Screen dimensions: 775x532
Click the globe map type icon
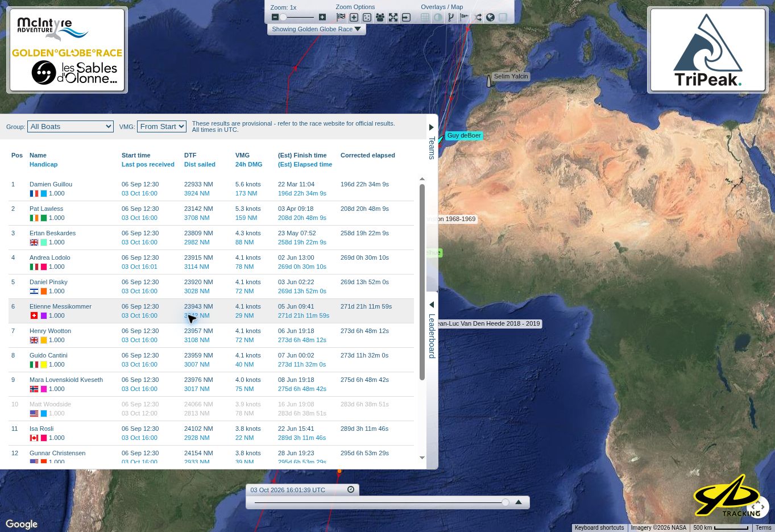coord(490,18)
